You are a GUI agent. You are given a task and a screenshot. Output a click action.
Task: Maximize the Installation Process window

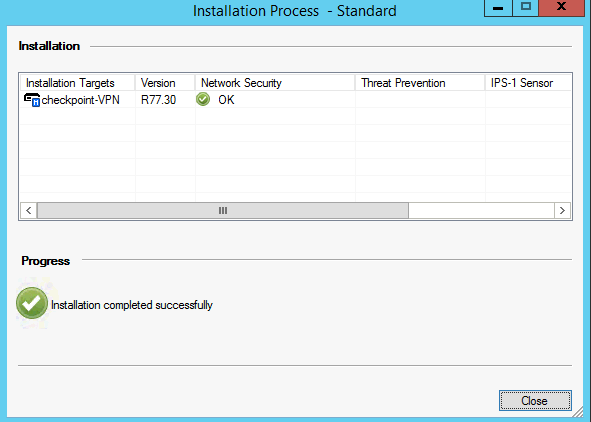(x=525, y=8)
